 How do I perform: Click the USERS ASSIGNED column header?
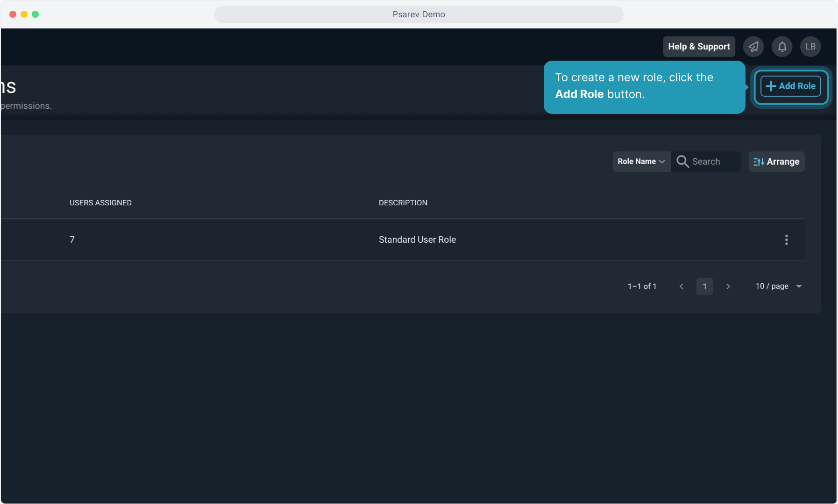(100, 203)
